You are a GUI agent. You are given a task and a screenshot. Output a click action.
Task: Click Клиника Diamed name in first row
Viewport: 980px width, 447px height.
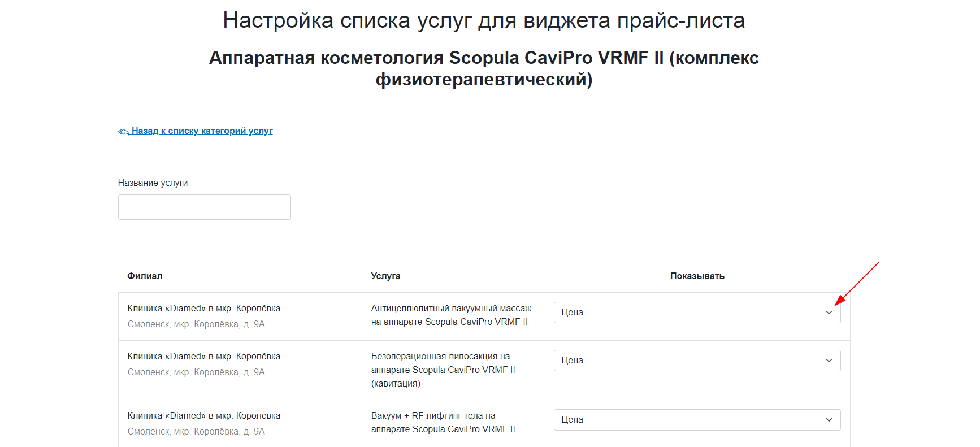(x=204, y=309)
